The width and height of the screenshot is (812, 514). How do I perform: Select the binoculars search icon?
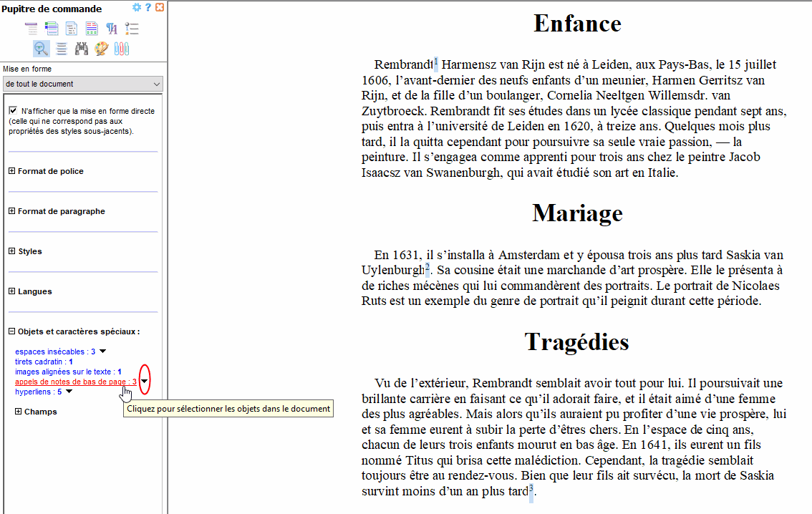[x=82, y=49]
